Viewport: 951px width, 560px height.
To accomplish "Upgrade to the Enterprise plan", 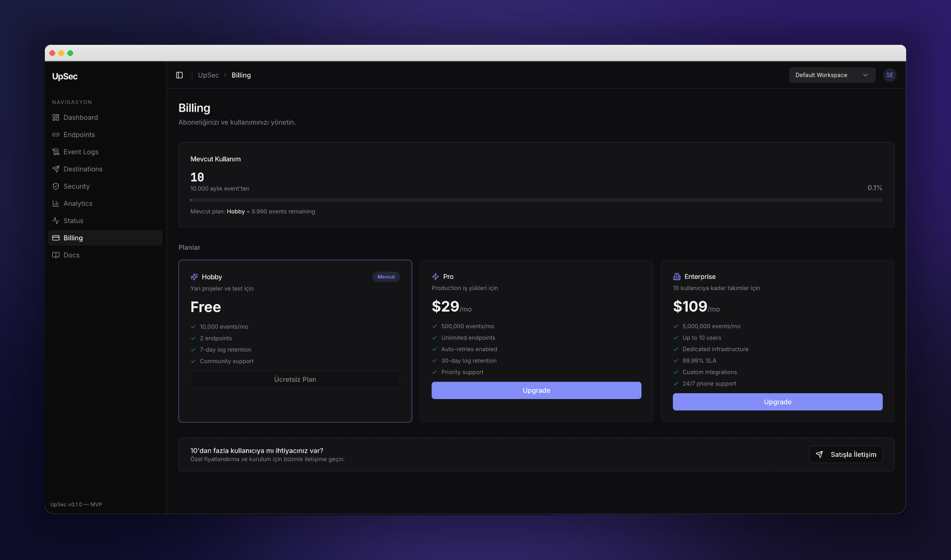I will 777,402.
